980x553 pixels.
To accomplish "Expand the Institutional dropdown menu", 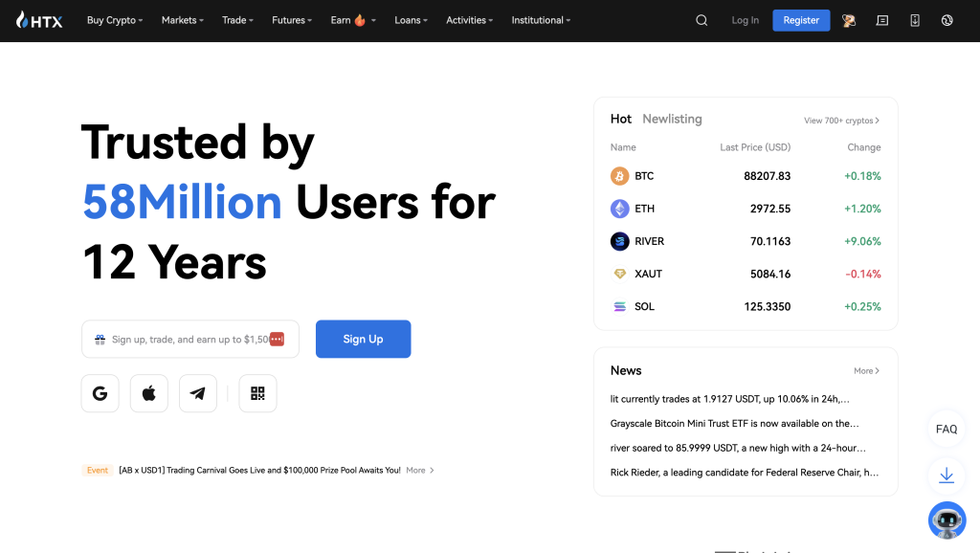I will [541, 20].
